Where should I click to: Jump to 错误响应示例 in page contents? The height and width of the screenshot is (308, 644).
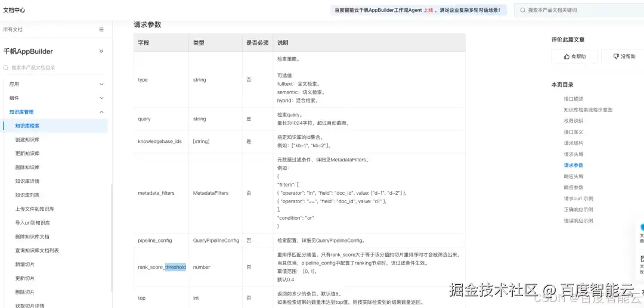point(578,220)
